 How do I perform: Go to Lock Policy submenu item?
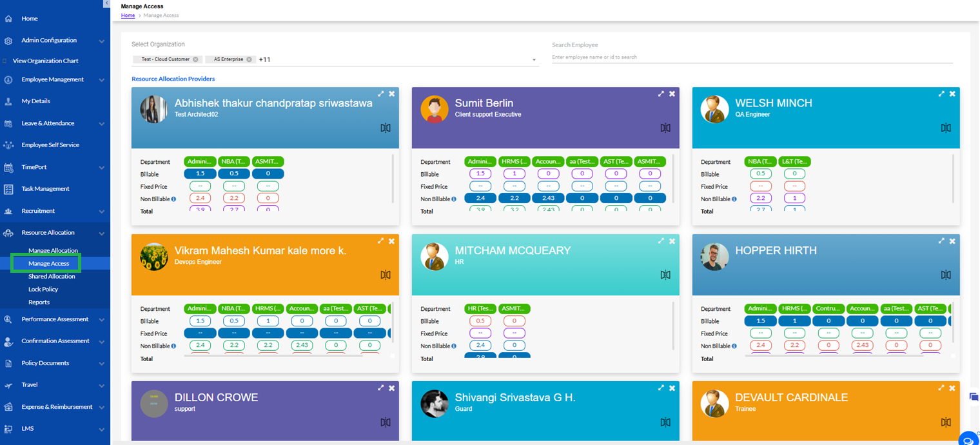pyautogui.click(x=43, y=289)
